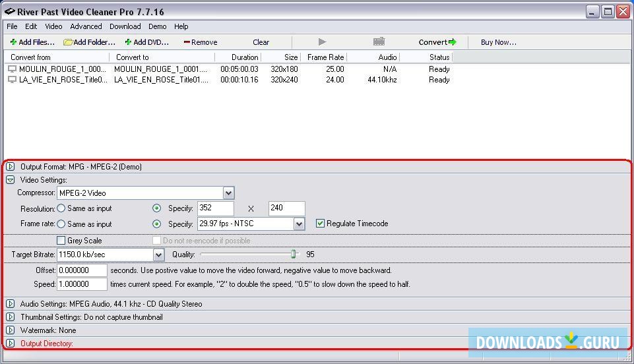This screenshot has width=634, height=364.
Task: Close the Video Cleaner Pro window
Action: [623, 12]
